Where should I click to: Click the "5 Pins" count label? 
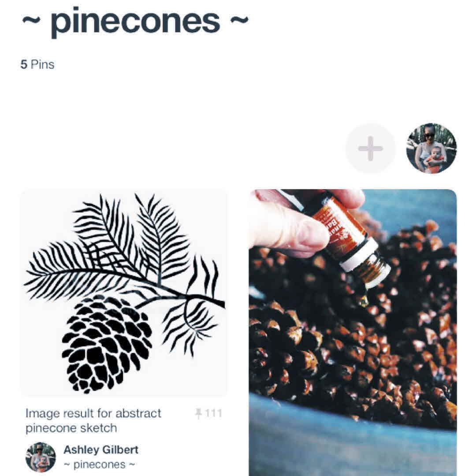click(x=37, y=64)
